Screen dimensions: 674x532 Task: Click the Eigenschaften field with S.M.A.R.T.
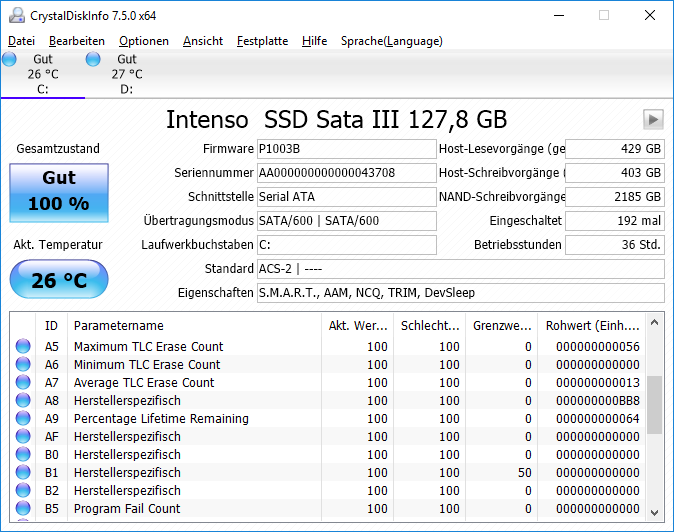[461, 293]
